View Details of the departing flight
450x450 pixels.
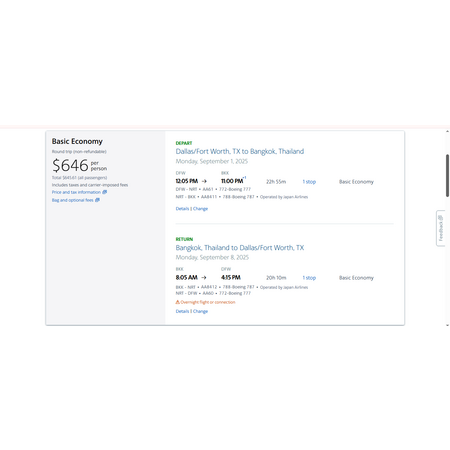tap(182, 209)
